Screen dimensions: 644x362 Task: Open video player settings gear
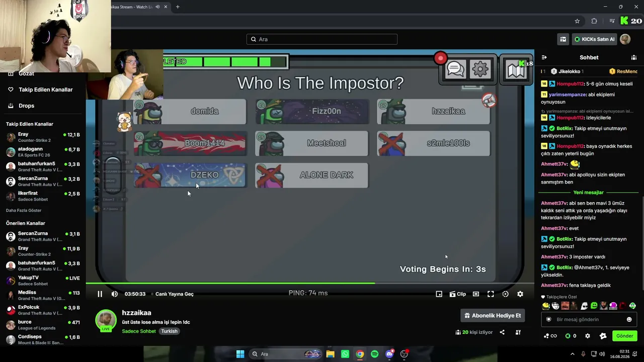click(x=520, y=294)
